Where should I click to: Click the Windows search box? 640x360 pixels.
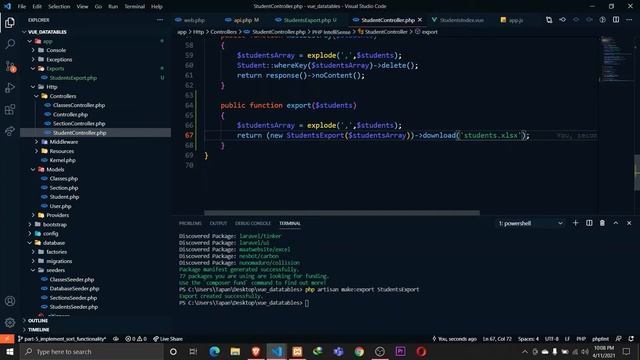(91, 351)
